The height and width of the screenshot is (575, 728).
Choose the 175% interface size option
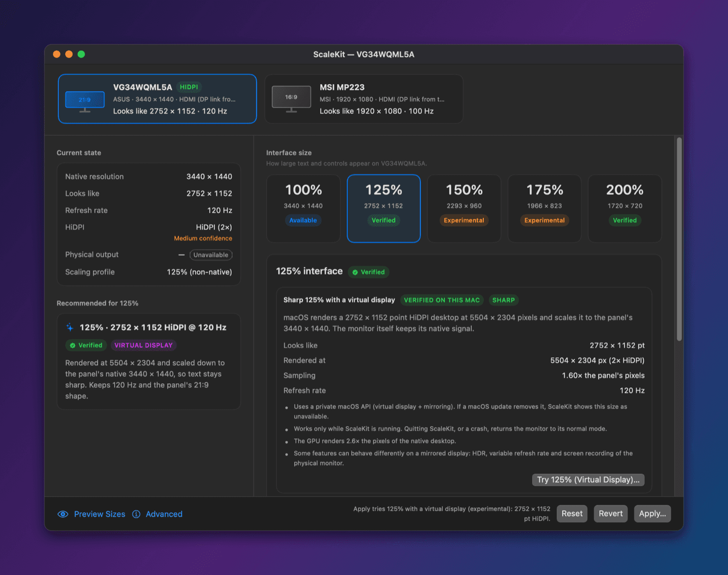pos(544,209)
